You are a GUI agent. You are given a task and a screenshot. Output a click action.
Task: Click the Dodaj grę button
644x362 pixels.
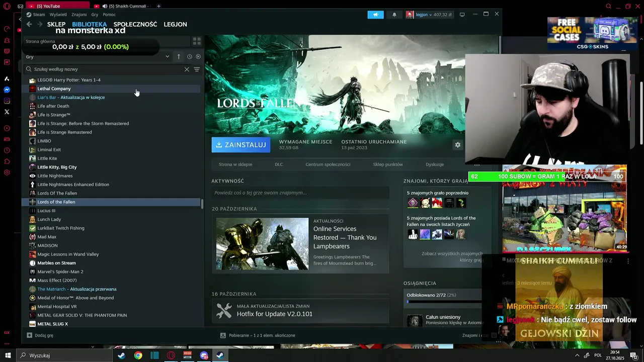coord(40,335)
